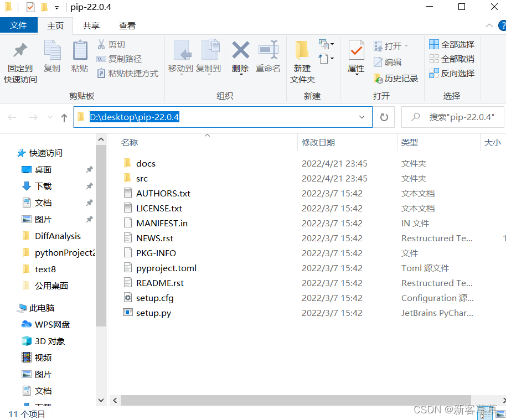Open the Downloads item under Quick Access
The width and height of the screenshot is (506, 420).
(x=43, y=186)
